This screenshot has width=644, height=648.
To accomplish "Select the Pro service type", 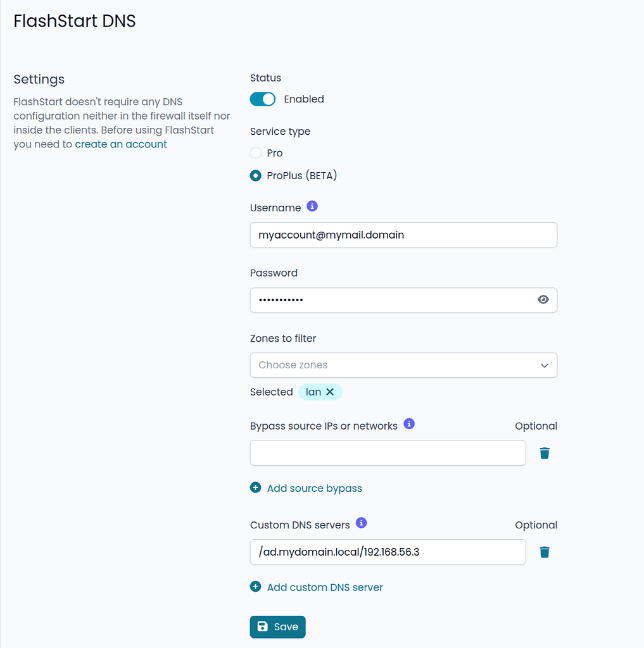I will click(255, 153).
